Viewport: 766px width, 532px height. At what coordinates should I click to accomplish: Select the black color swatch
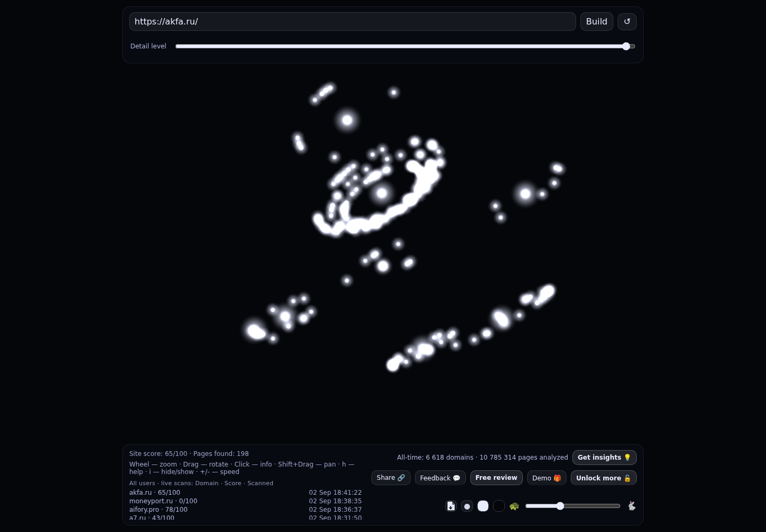[x=499, y=506]
